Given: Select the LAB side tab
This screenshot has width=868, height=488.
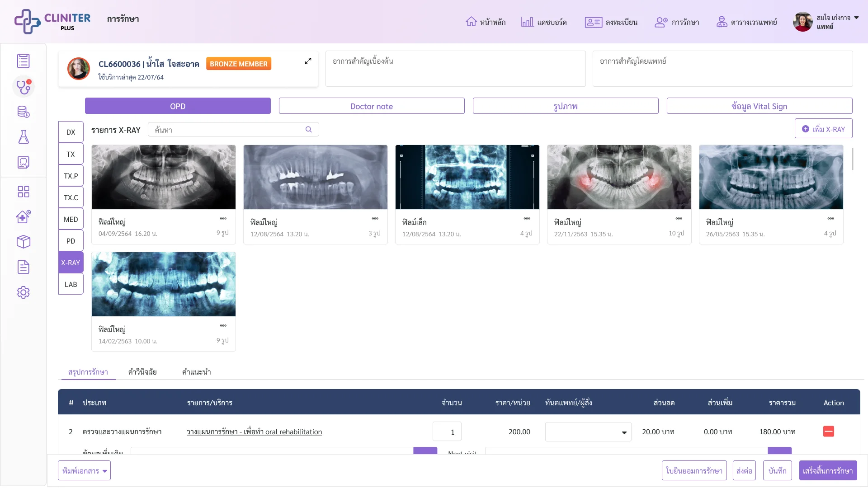Looking at the screenshot, I should 71,284.
